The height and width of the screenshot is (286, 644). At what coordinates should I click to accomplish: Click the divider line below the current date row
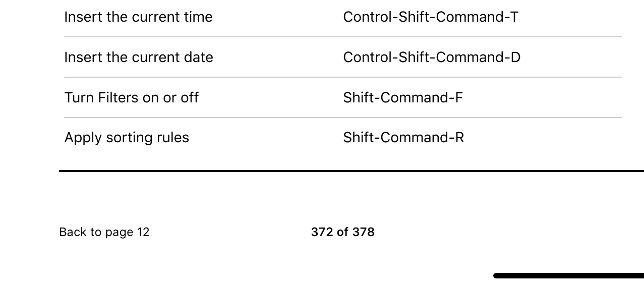point(343,77)
